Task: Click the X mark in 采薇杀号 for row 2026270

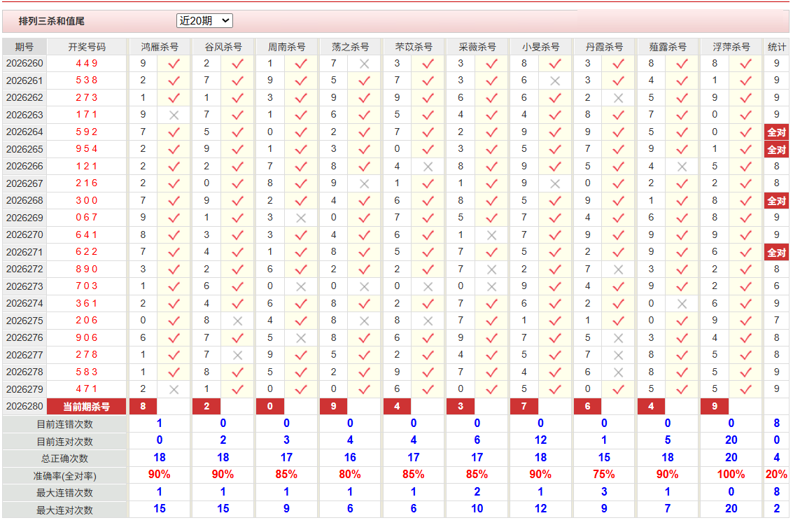Action: [491, 235]
